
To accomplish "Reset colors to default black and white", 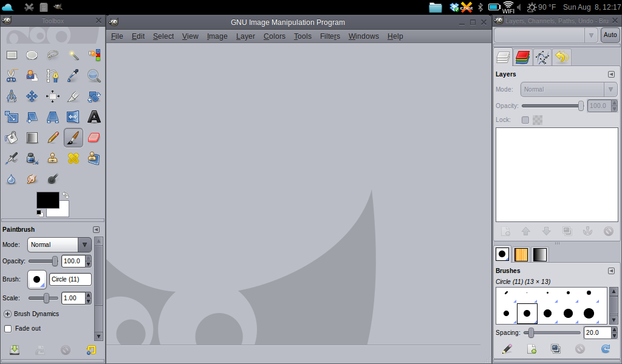I will tap(39, 214).
